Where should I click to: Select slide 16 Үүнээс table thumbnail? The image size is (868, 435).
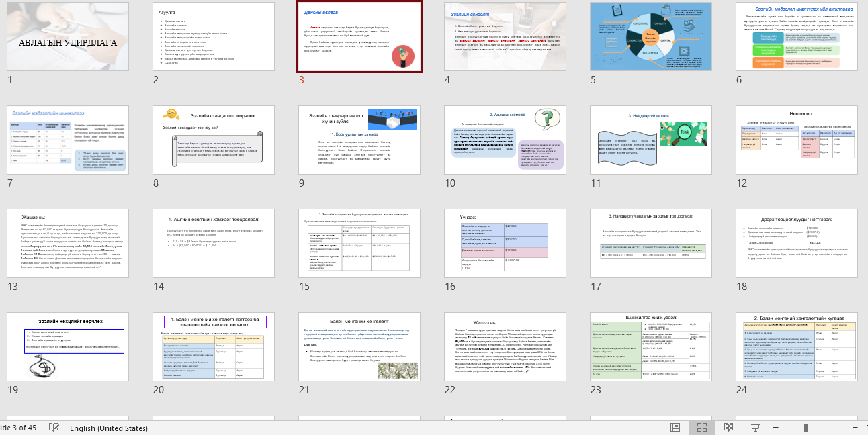coord(505,243)
